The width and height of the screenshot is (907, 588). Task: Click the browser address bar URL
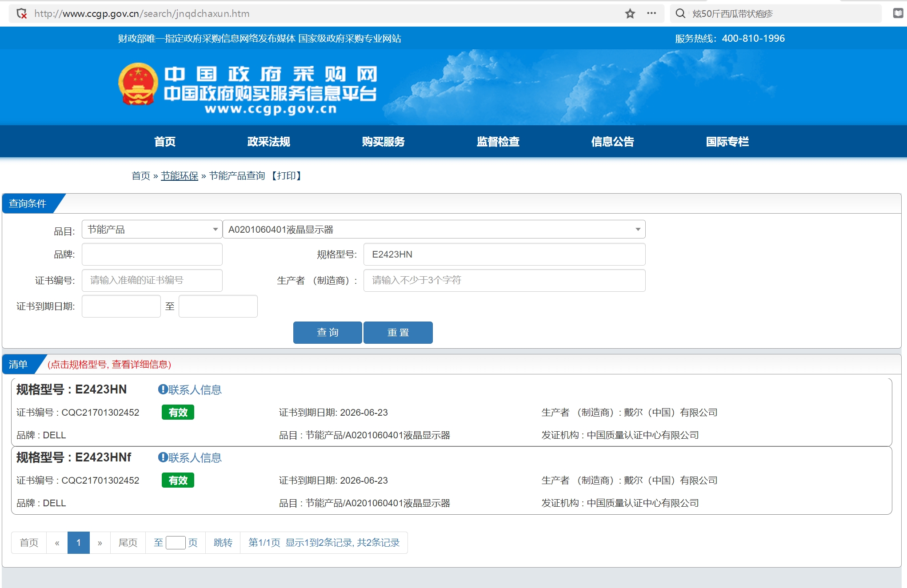tap(142, 14)
